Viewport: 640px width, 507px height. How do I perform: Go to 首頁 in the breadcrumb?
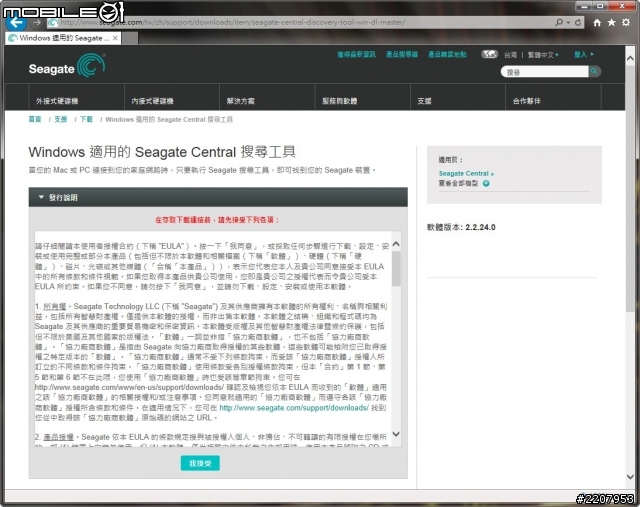[x=35, y=119]
